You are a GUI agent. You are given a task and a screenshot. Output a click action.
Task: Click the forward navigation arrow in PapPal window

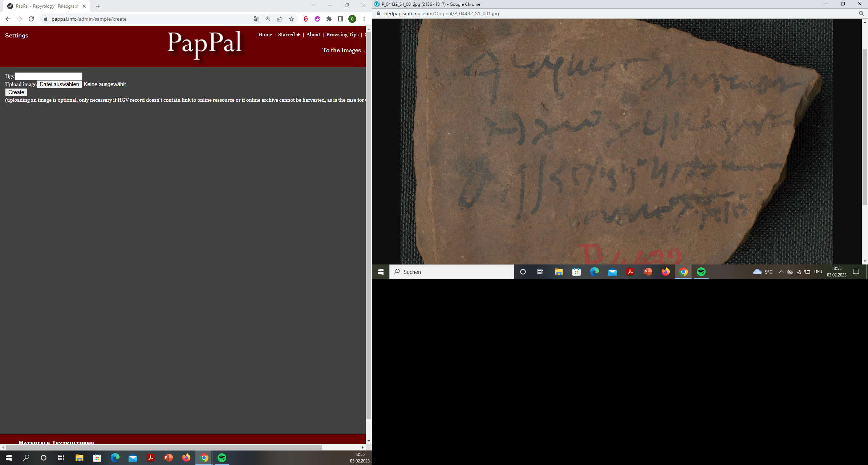click(20, 19)
